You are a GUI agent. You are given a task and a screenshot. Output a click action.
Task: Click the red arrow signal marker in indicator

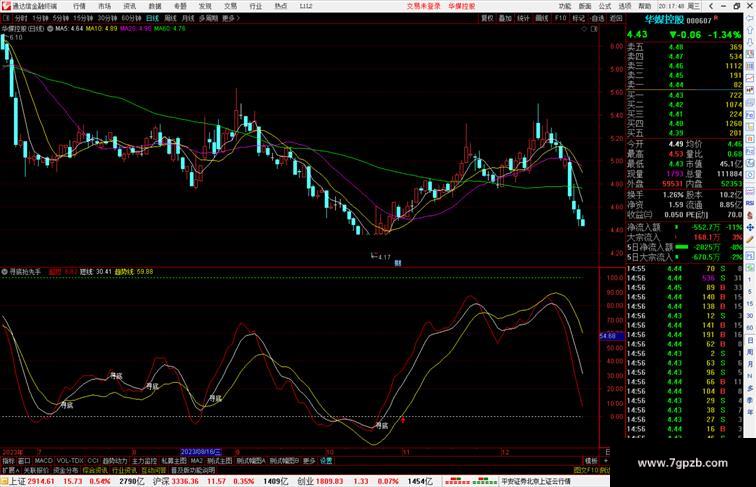[403, 420]
